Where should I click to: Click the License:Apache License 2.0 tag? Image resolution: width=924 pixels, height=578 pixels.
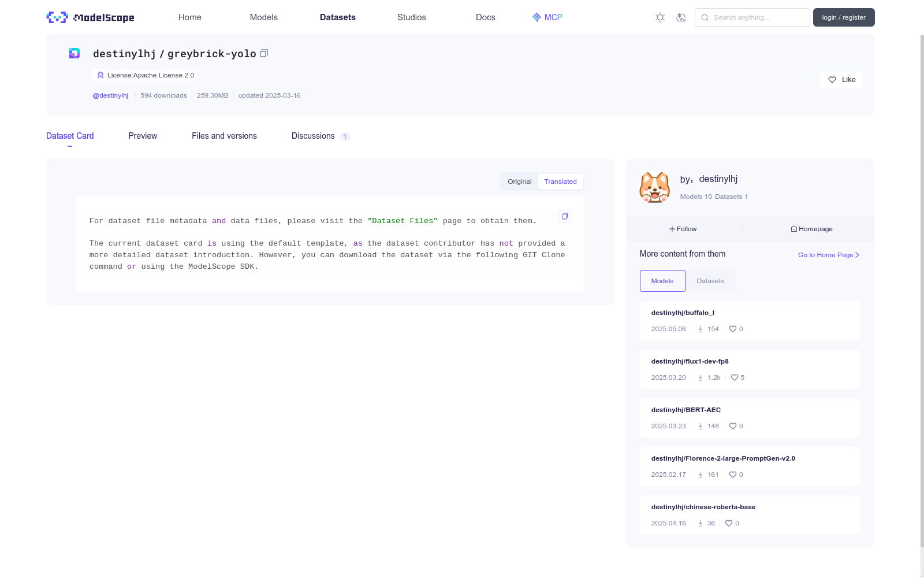tap(144, 75)
